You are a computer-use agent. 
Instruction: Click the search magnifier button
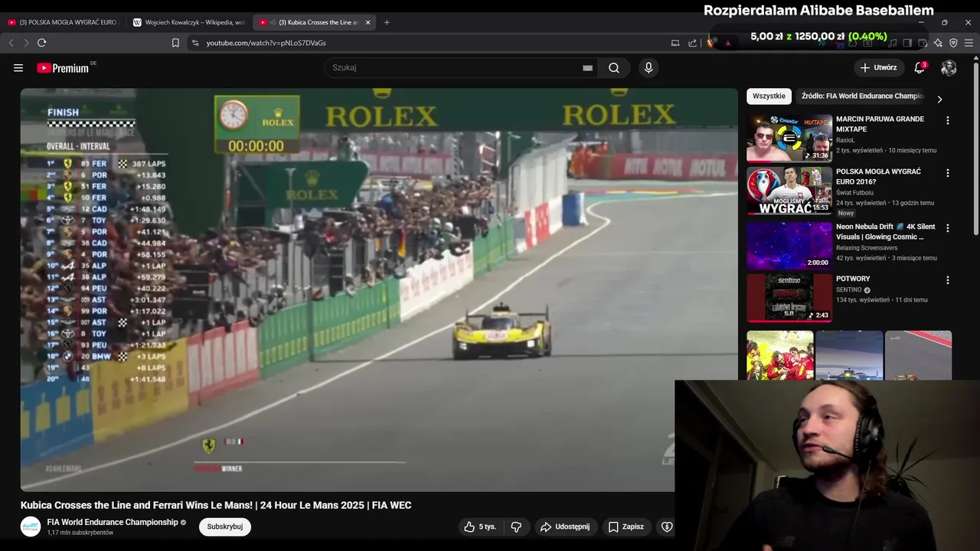(614, 67)
